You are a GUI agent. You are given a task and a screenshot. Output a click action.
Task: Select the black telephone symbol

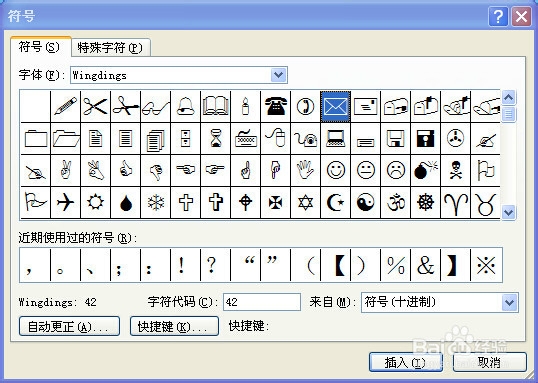click(x=276, y=106)
